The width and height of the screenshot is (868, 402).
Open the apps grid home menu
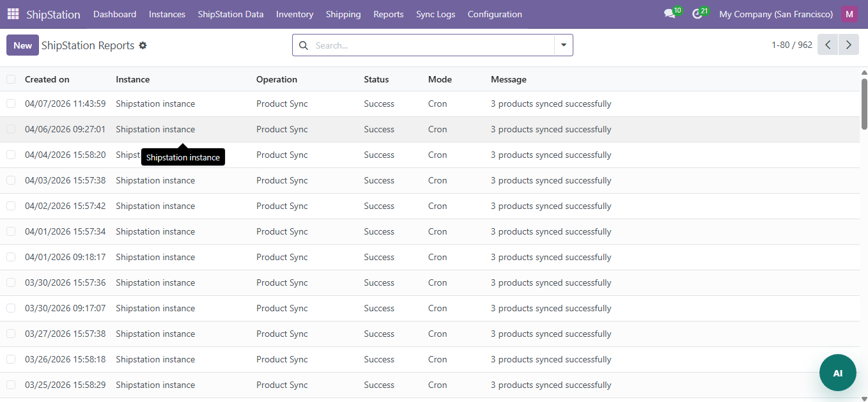point(13,14)
